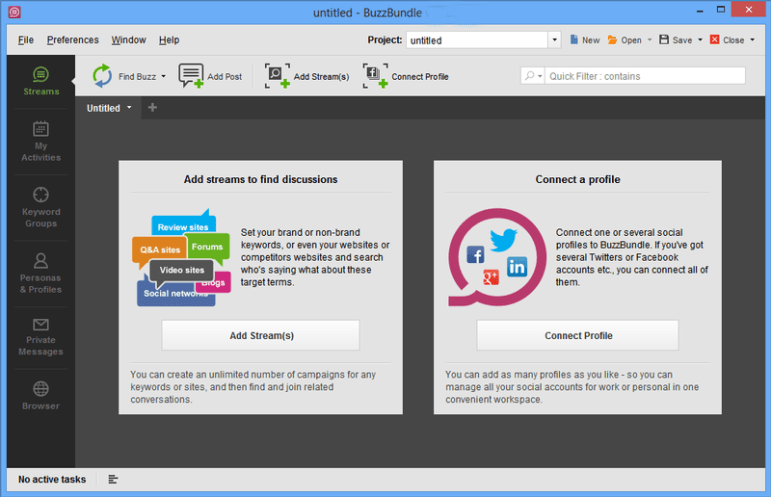Screen dimensions: 771x497
Task: Show the task list icon in status bar
Action: 113,479
